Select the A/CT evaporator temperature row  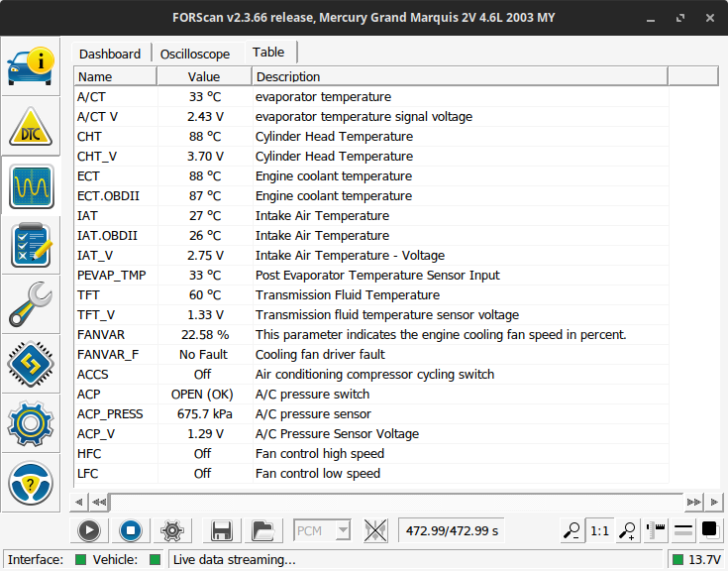click(x=371, y=96)
